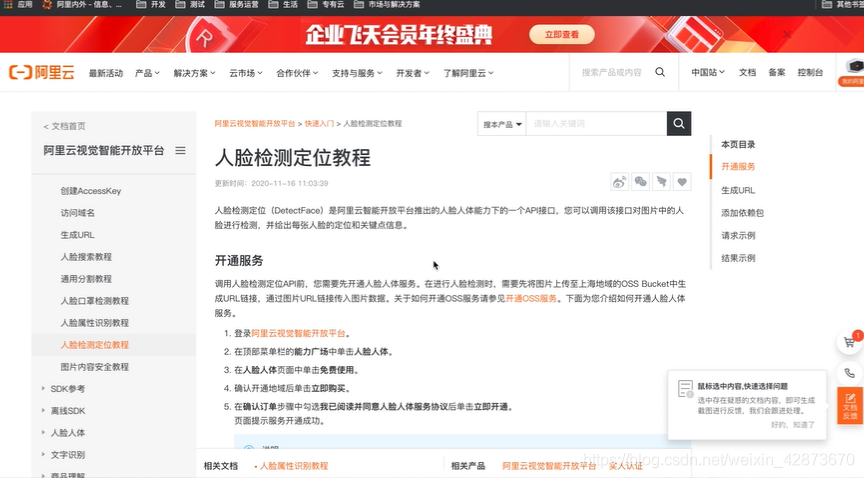Click the dark document search button
The image size is (864, 478).
pos(679,123)
